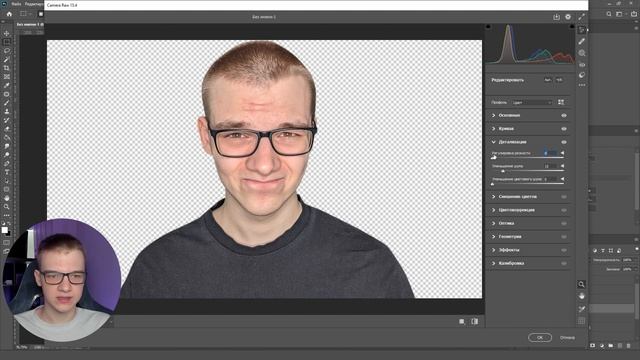The height and width of the screenshot is (360, 640).
Task: Click the noise reduction slider track
Action: pos(528,171)
